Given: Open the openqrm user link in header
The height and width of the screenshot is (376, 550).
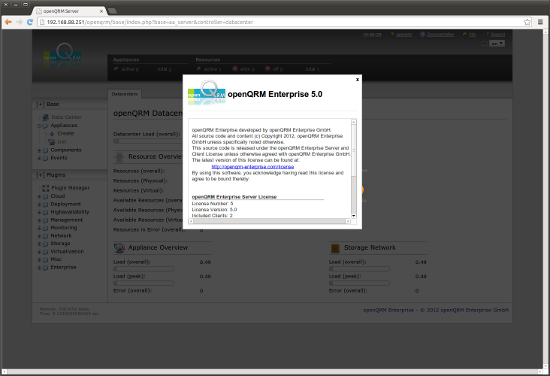Looking at the screenshot, I should tap(404, 34).
